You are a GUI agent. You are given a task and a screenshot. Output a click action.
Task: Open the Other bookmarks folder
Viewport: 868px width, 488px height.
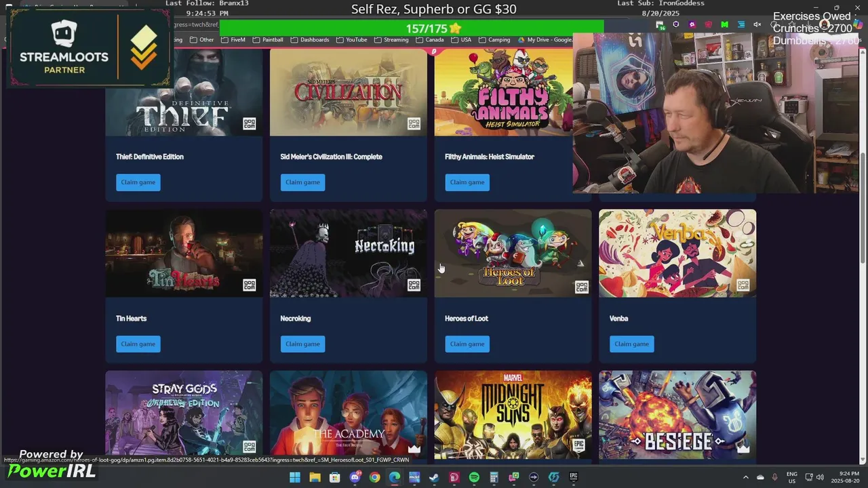(x=202, y=40)
